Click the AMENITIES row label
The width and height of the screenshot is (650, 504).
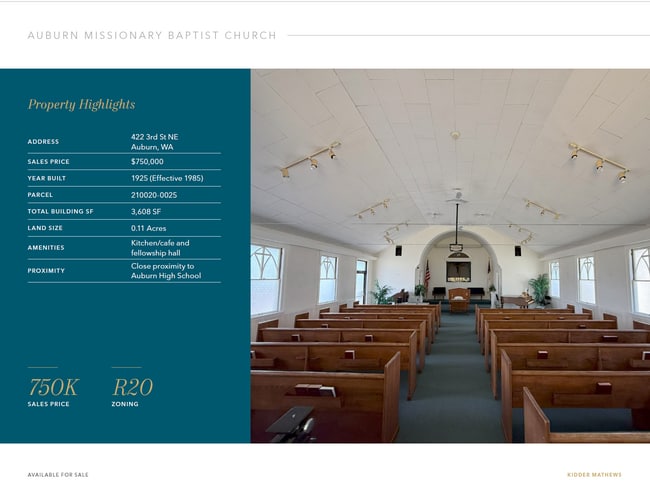click(46, 247)
